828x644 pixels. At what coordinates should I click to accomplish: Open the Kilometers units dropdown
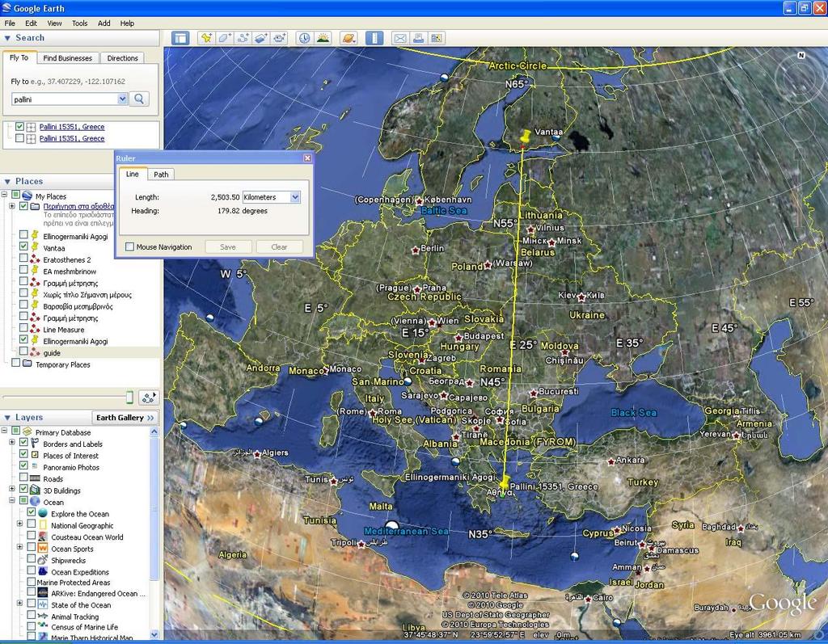295,197
